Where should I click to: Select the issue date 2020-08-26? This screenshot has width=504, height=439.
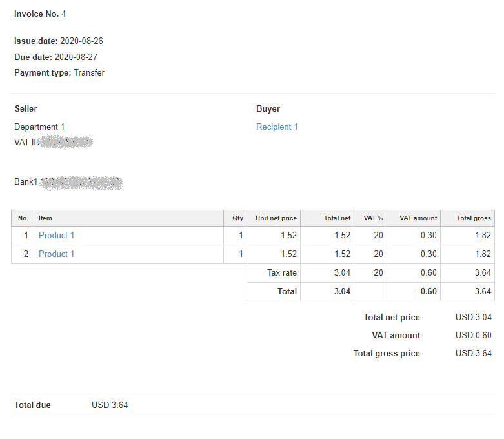(82, 41)
